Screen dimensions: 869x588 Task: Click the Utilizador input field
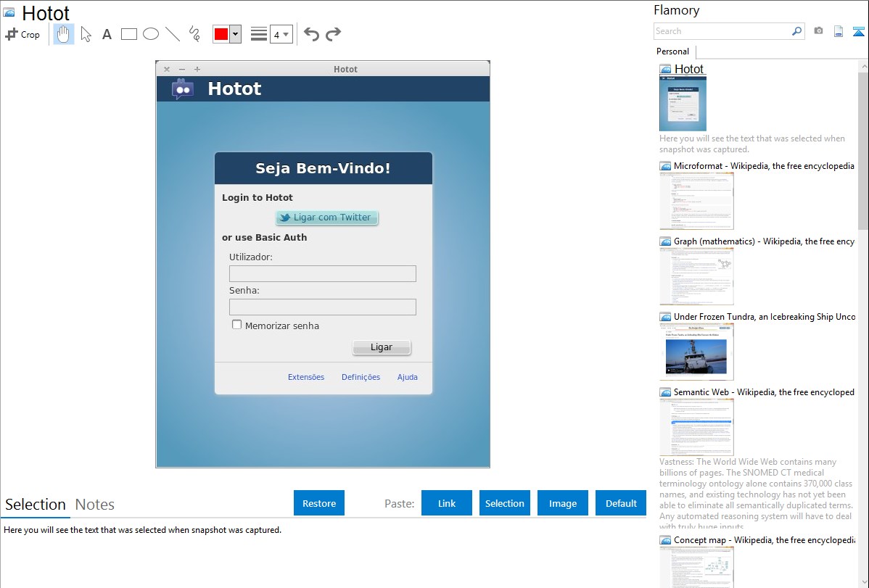coord(323,274)
